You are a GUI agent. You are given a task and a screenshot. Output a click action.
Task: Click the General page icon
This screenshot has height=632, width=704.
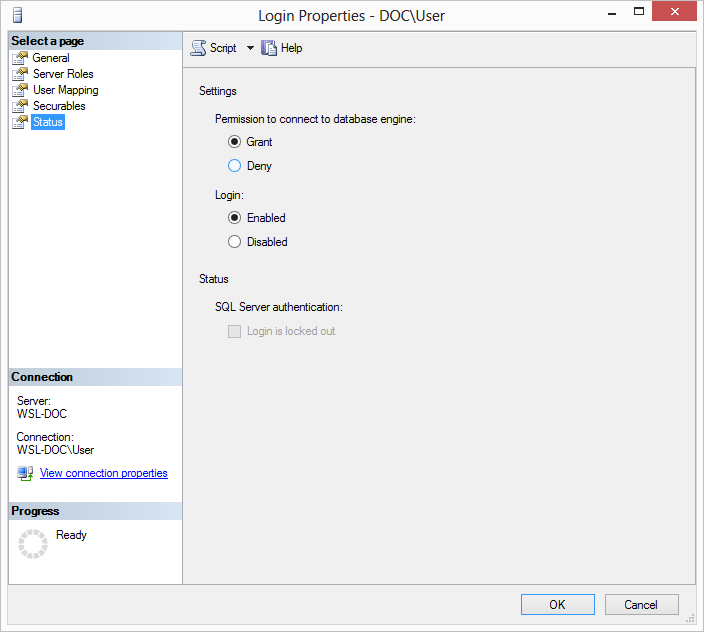pos(20,58)
